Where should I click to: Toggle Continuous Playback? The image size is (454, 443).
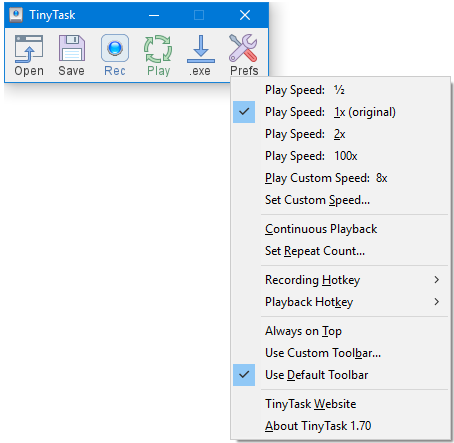click(x=340, y=229)
